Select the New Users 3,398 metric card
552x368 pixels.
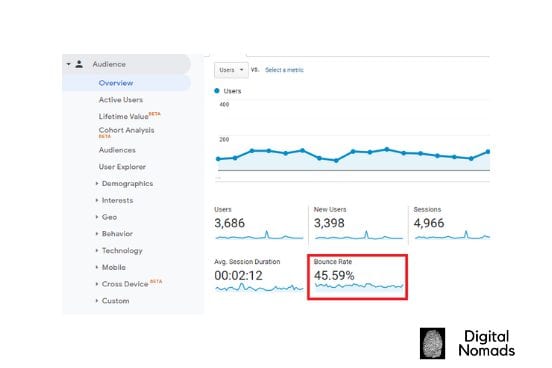(358, 223)
